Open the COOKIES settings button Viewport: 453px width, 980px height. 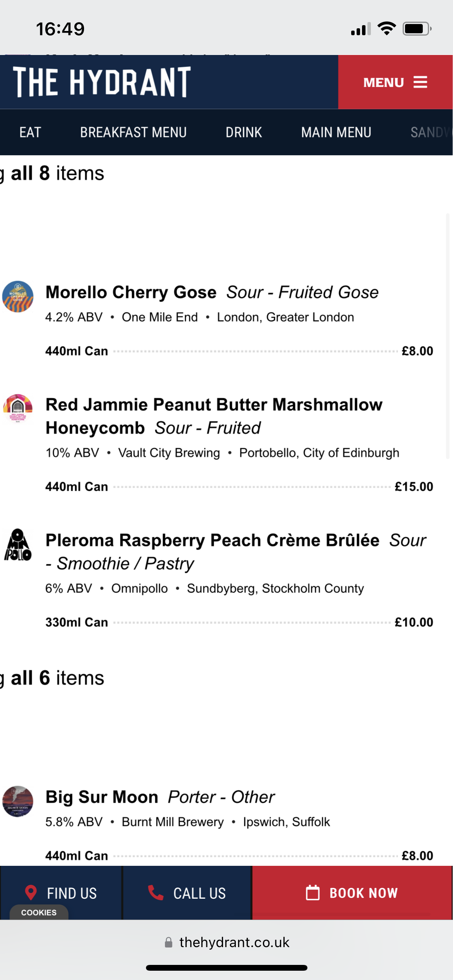click(x=39, y=913)
